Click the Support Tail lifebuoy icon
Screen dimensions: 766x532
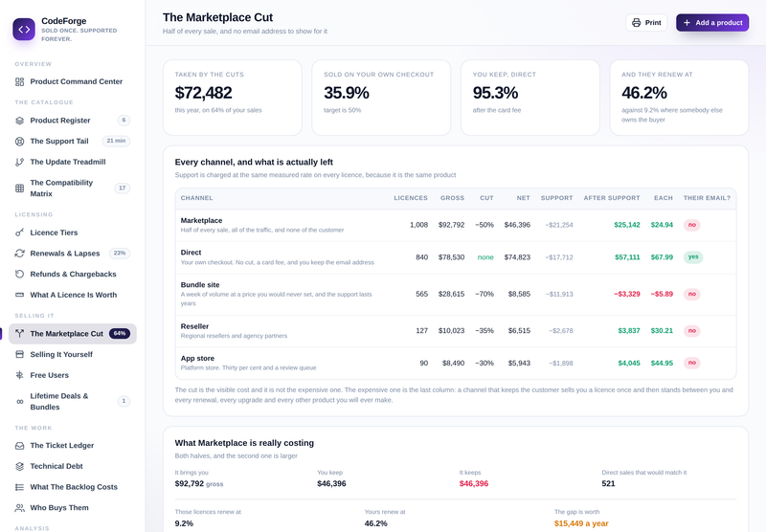point(19,141)
